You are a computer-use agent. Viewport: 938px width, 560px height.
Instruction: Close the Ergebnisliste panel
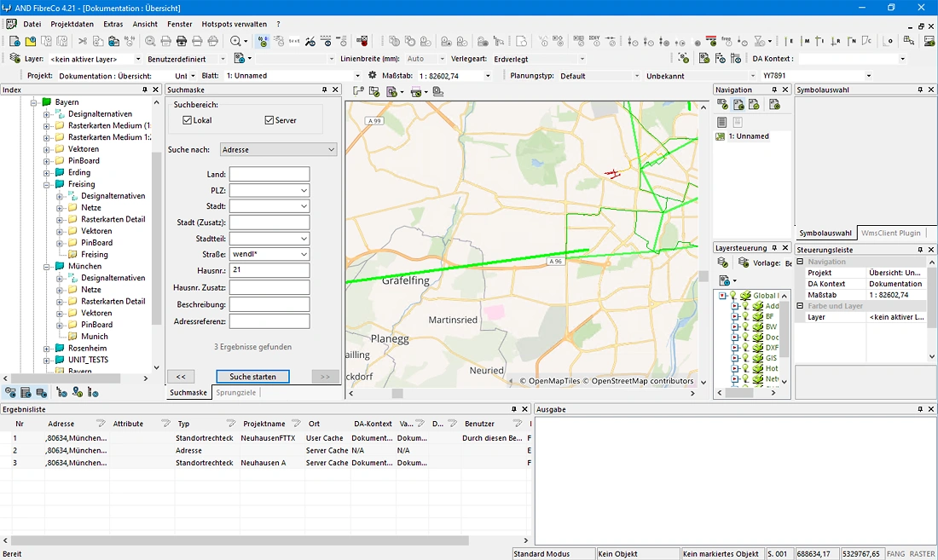[524, 409]
